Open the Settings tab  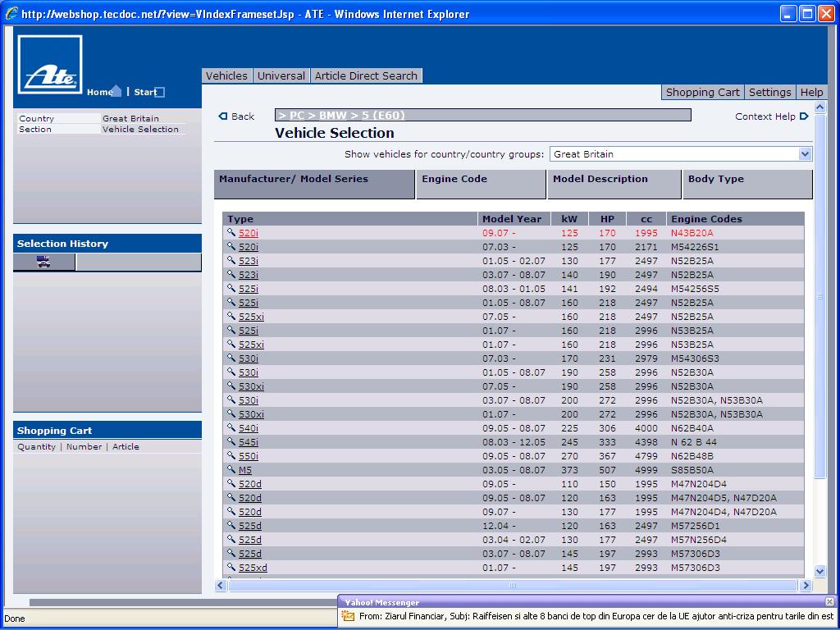tap(769, 92)
